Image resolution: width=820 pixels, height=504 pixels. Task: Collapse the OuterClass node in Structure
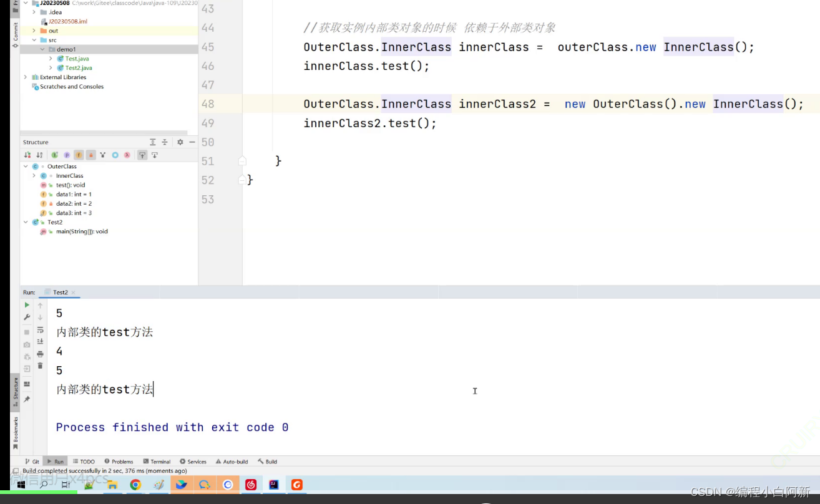tap(26, 167)
